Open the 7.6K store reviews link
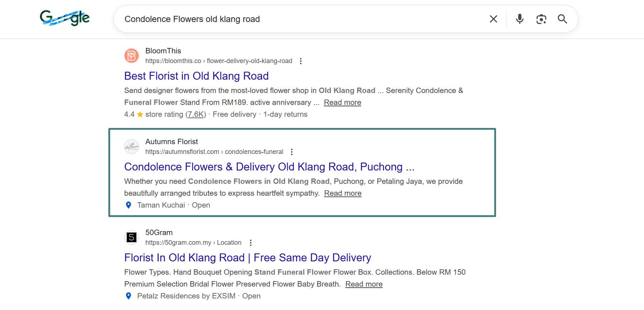644x310 pixels. (x=195, y=114)
